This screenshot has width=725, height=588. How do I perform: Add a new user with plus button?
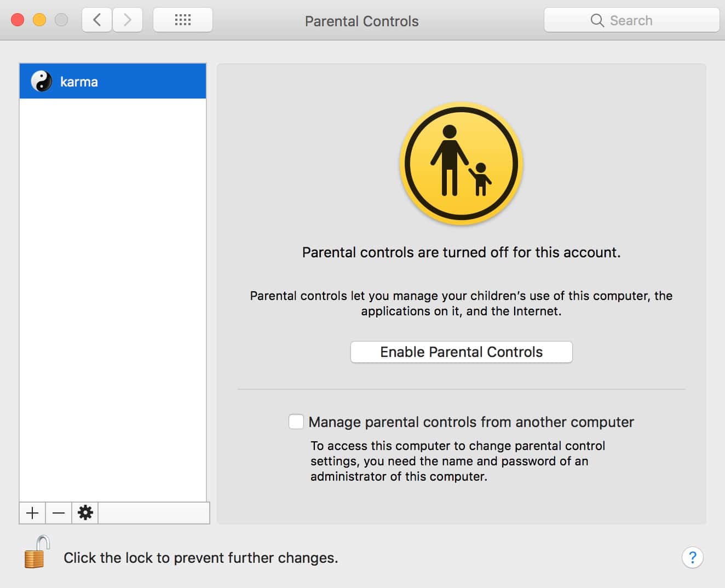(x=32, y=513)
